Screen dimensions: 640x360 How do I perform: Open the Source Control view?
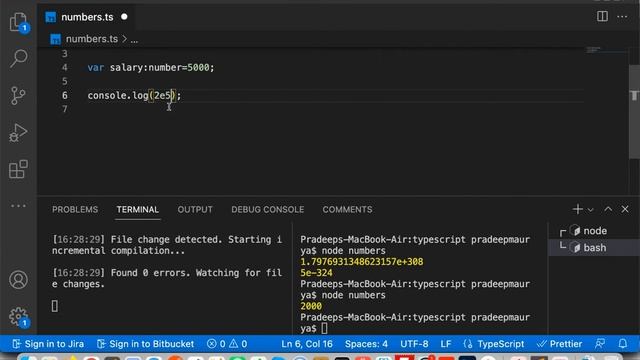pos(18,96)
